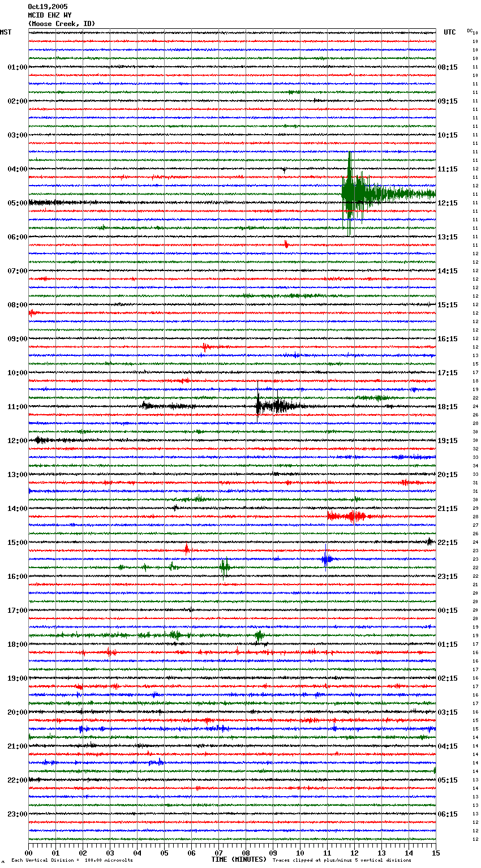Screen dimensions: 481x868
Task: Click the 03:00 MST time label
Action: click(18, 135)
